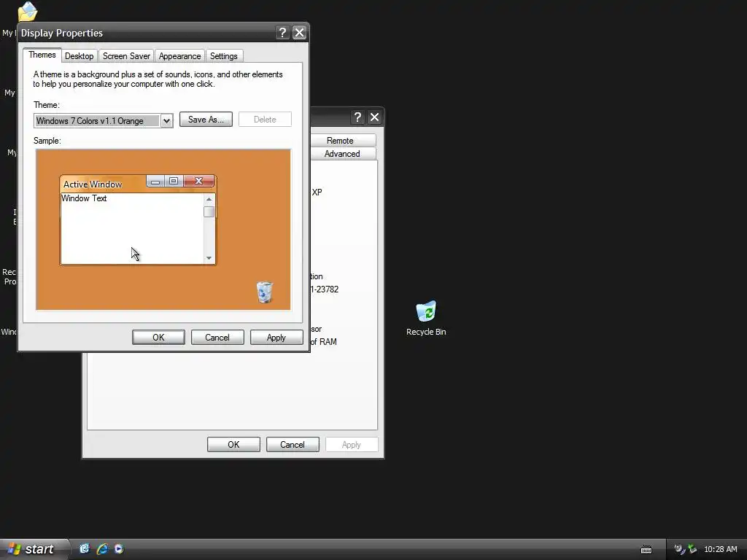Click the keyboard icon in the taskbar
The width and height of the screenshot is (747, 560).
coord(646,550)
